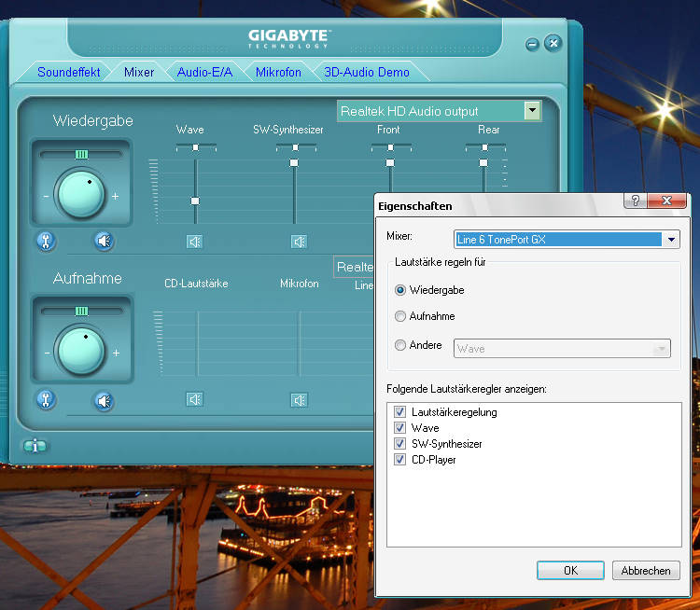This screenshot has width=700, height=610.
Task: Mute the Mikrofon recording channel
Action: (x=299, y=400)
